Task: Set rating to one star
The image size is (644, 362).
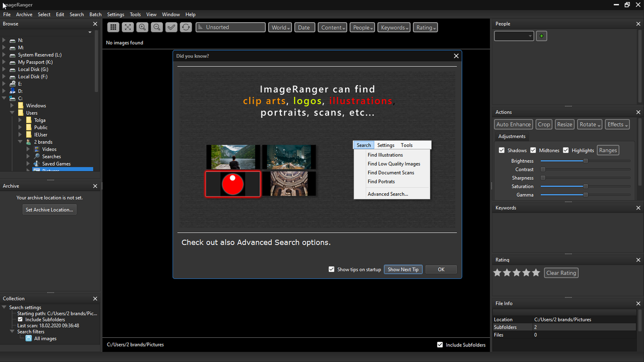Action: coord(498,272)
